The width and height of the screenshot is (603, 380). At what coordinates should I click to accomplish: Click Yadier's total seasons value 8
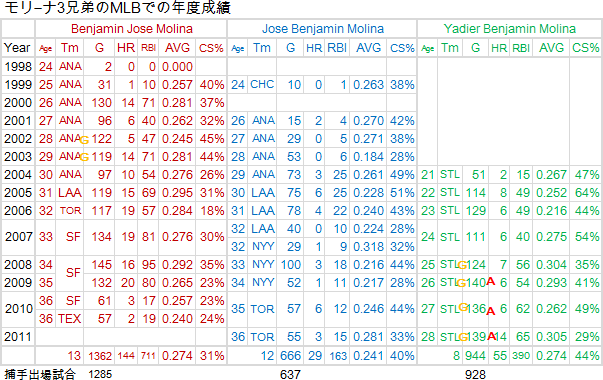click(456, 356)
